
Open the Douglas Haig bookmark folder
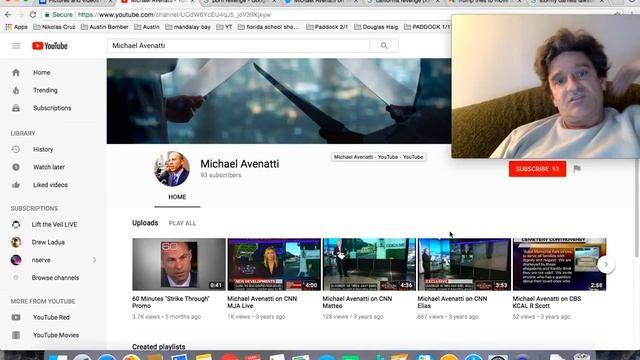click(376, 27)
